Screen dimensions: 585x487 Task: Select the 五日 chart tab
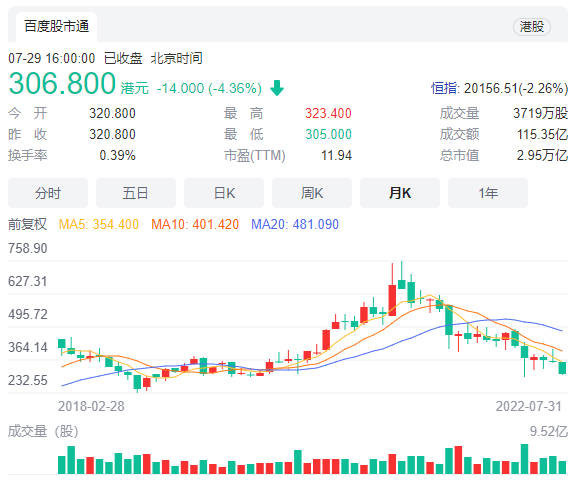pyautogui.click(x=136, y=193)
